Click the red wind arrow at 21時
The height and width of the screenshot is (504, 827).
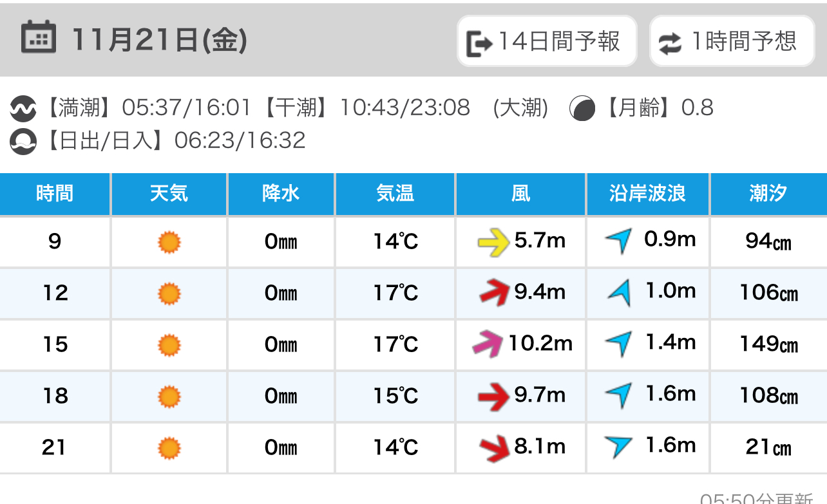click(495, 447)
